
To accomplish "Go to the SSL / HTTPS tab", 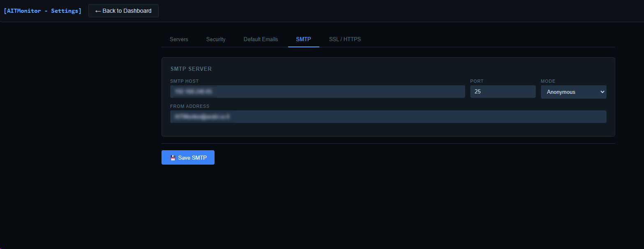I will coord(345,40).
